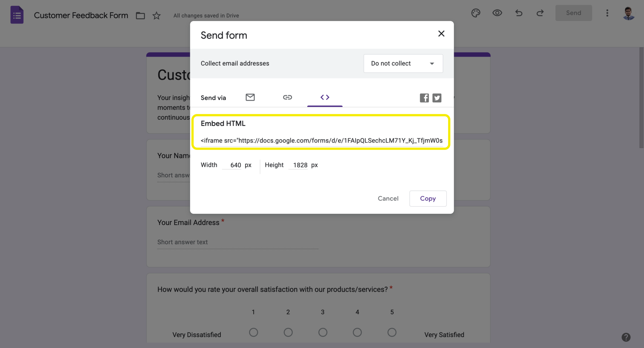
Task: Copy the embed HTML code
Action: pos(428,198)
